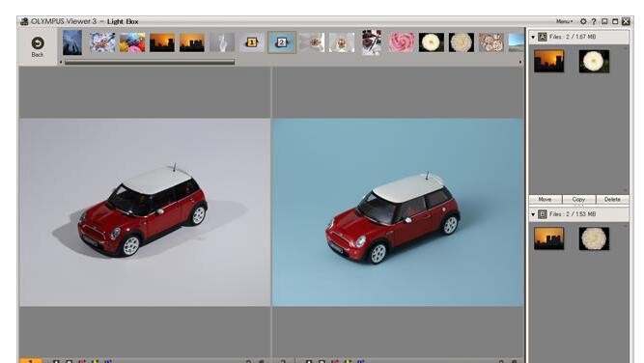Click the panel A collection icon
Viewport: 644px width, 363px height.
point(543,37)
